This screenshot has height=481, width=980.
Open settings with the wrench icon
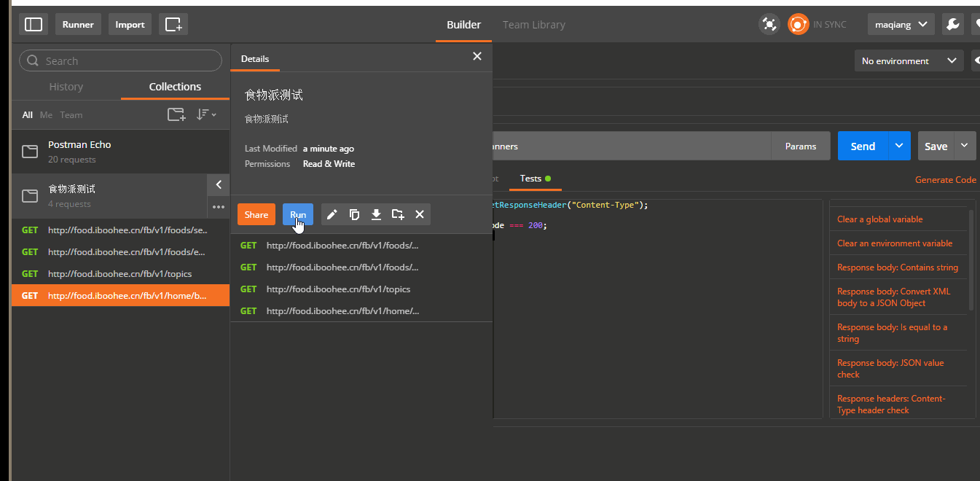[x=952, y=24]
